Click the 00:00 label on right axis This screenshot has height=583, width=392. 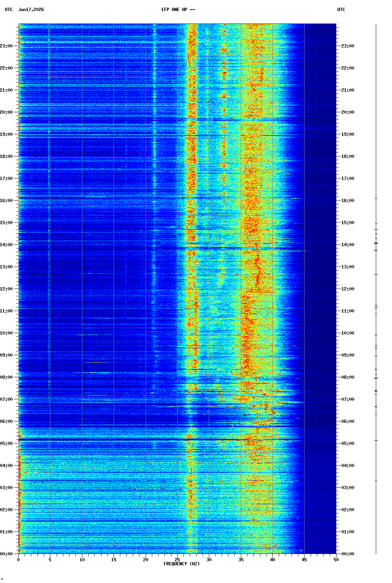348,554
